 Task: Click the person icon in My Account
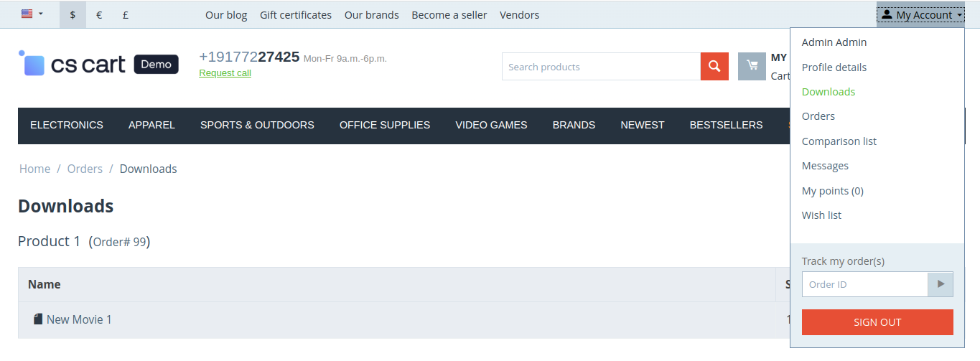click(887, 14)
